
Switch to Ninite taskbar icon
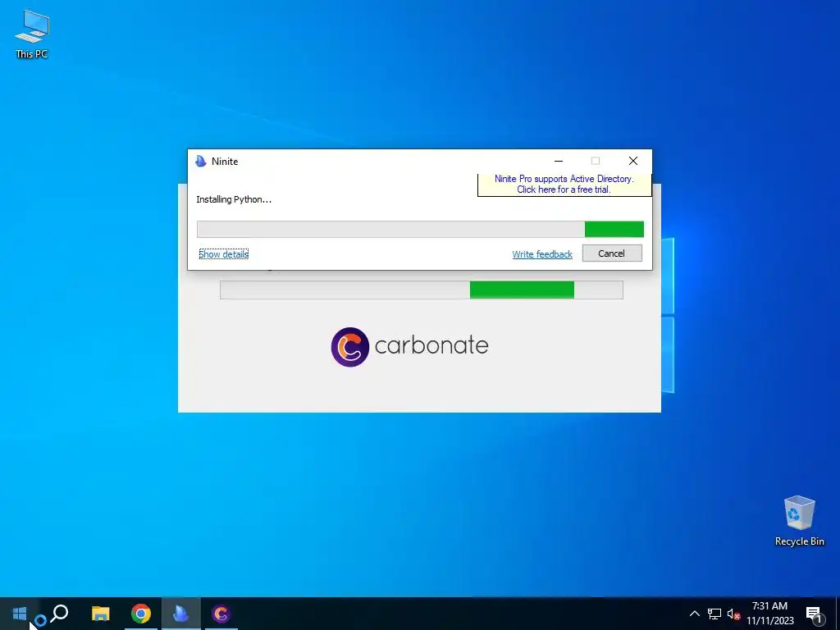(x=181, y=614)
